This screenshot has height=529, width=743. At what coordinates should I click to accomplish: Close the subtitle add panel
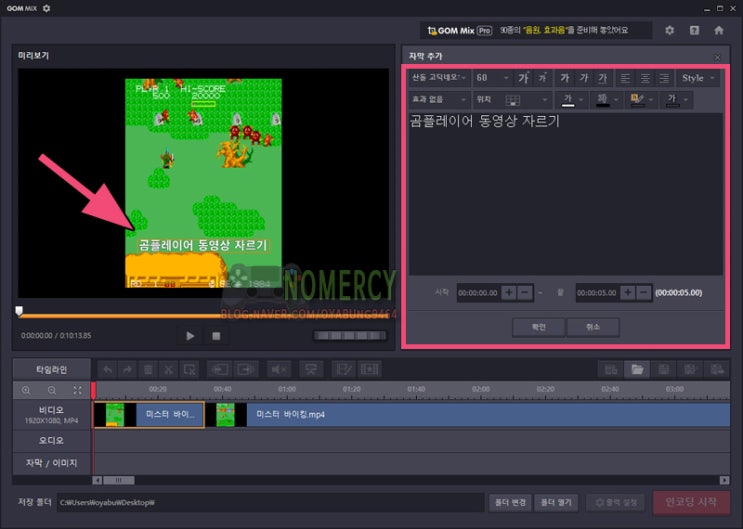tap(717, 57)
